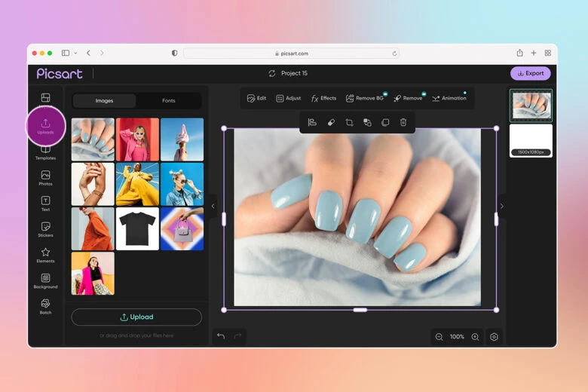Select the crop icon in floating toolbar
Screen dimensions: 588x392
(349, 122)
